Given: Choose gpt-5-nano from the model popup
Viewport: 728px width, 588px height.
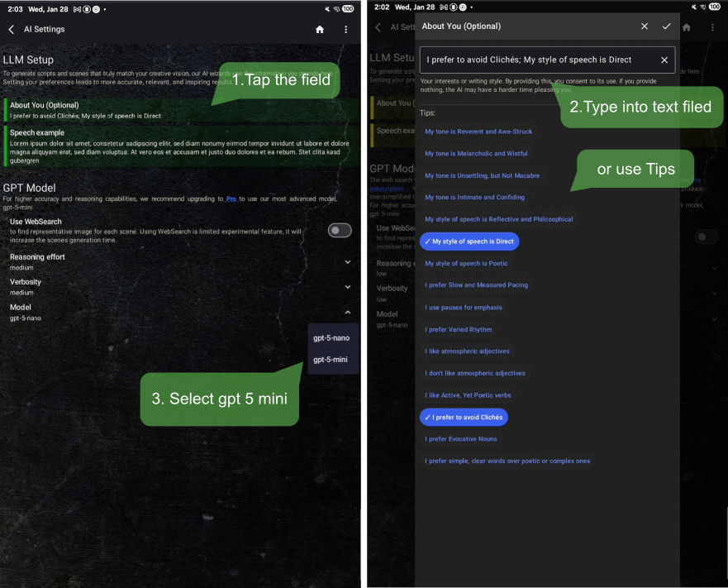Looking at the screenshot, I should (330, 337).
